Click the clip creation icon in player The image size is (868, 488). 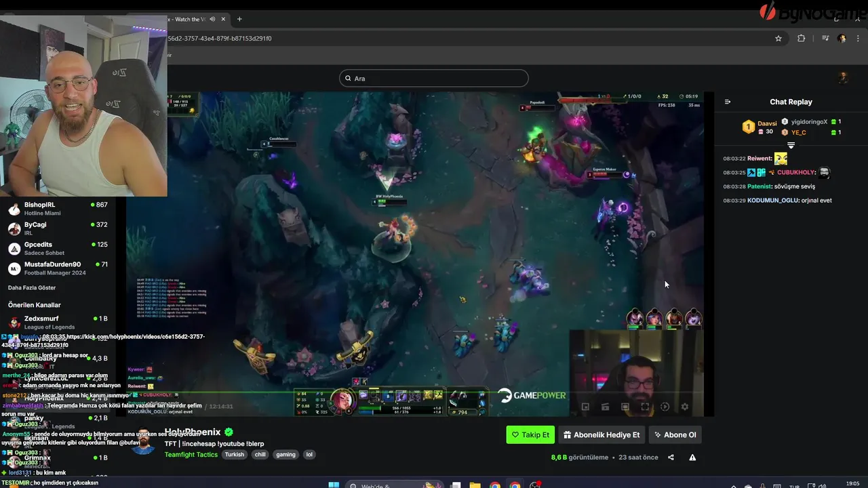pos(605,407)
